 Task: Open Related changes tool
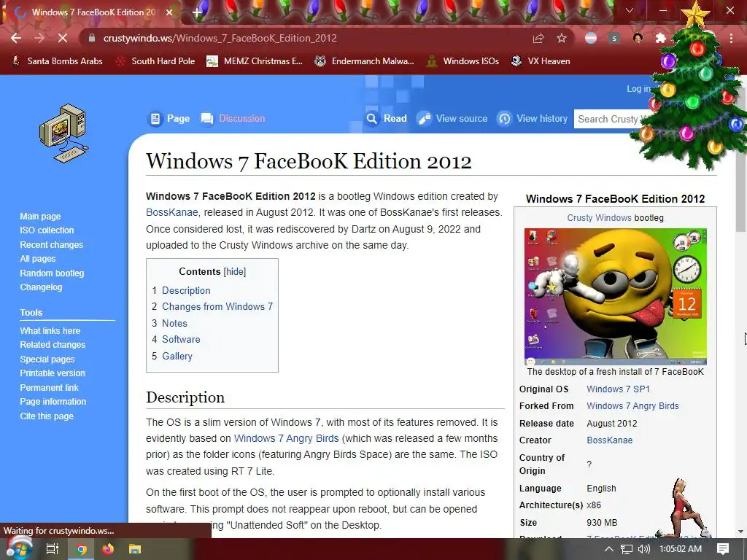[53, 345]
